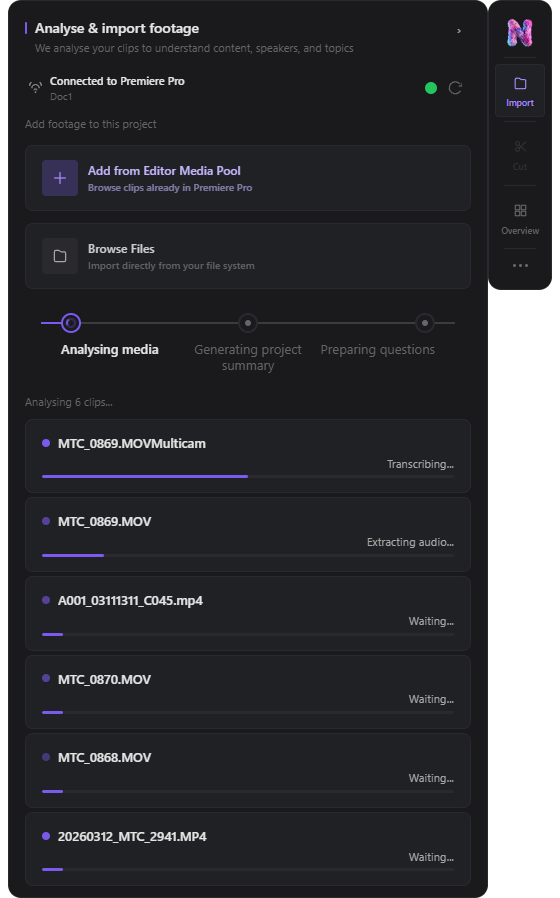Open the Import tab in sidebar

tap(520, 91)
